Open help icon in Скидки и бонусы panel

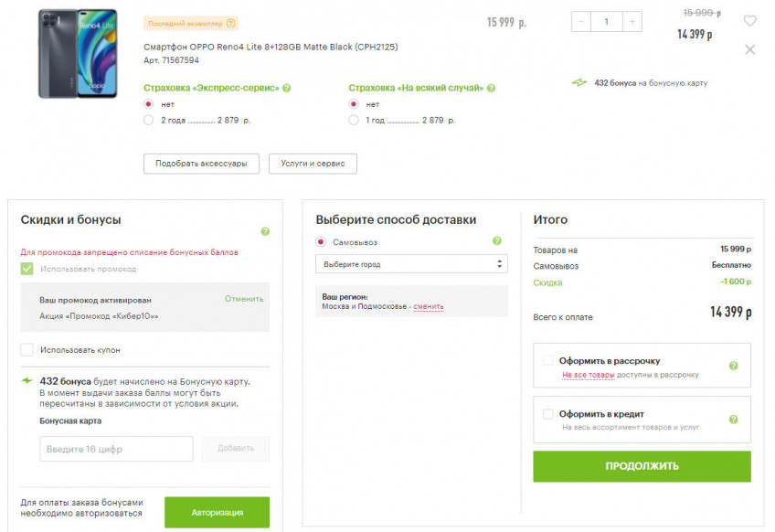point(265,232)
